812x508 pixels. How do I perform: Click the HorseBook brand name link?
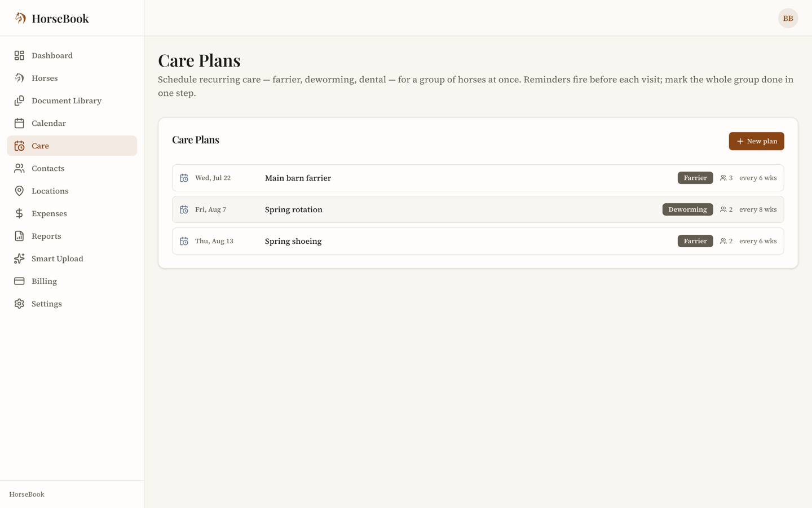pos(60,19)
